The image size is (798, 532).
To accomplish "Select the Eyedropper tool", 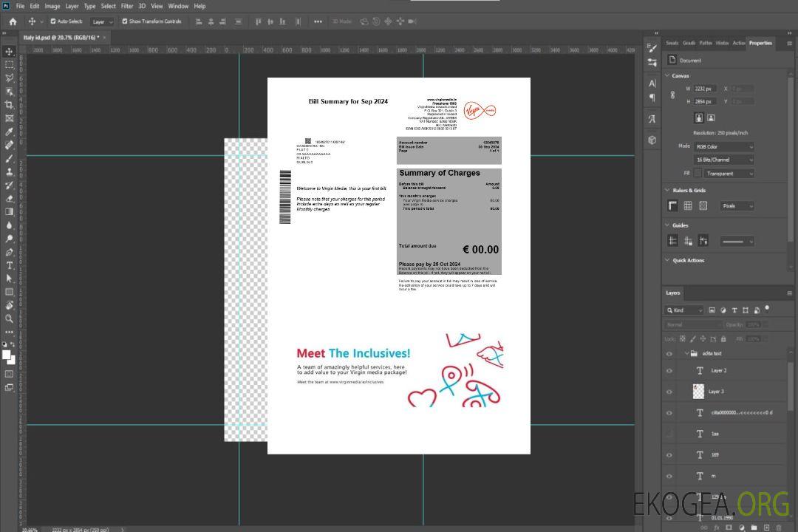I will pyautogui.click(x=9, y=132).
